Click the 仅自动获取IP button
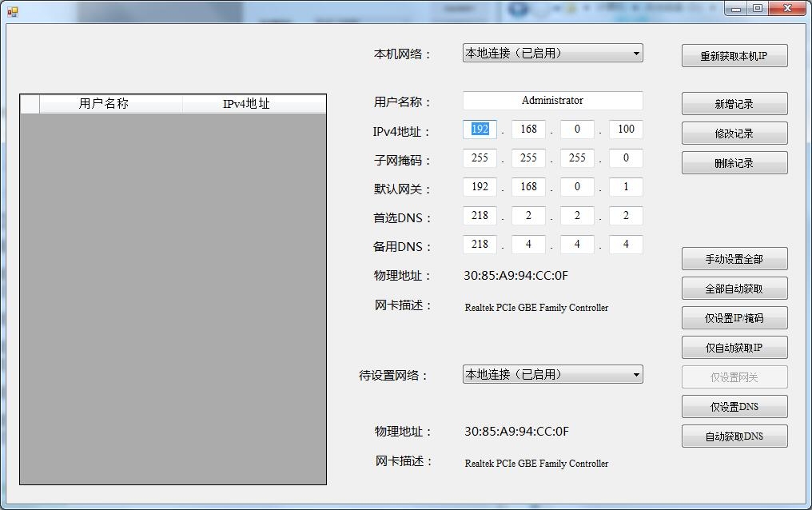 click(734, 348)
